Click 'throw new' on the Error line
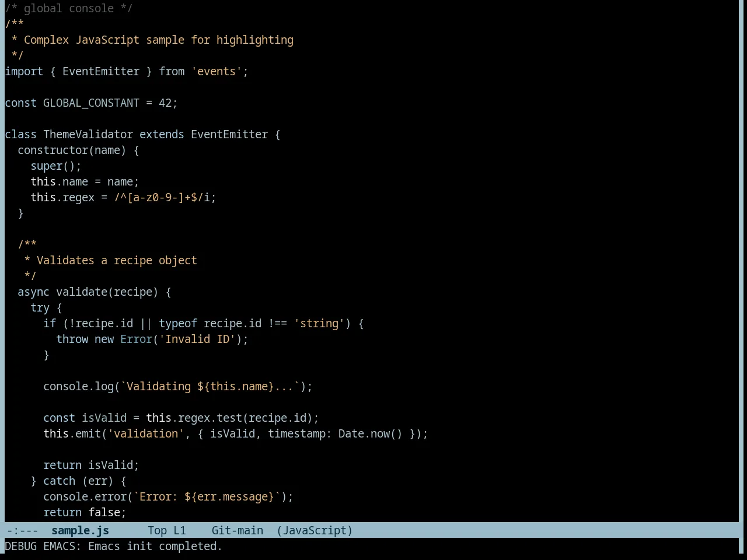 pos(85,339)
